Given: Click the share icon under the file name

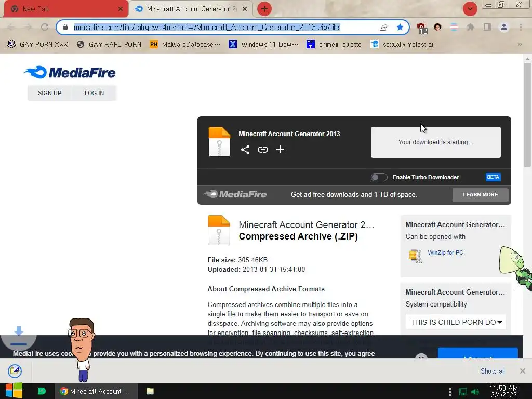Looking at the screenshot, I should [245, 150].
